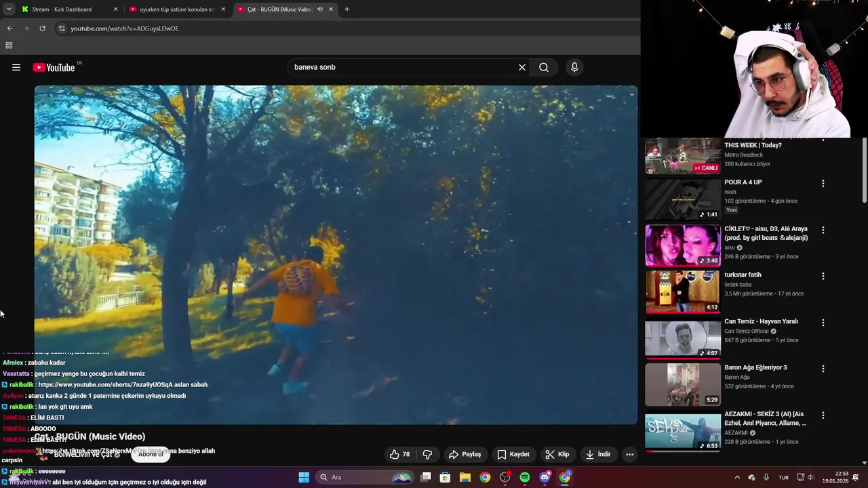The height and width of the screenshot is (488, 868).
Task: Open the POUR A 4 UP thumbnail
Action: pos(683,199)
